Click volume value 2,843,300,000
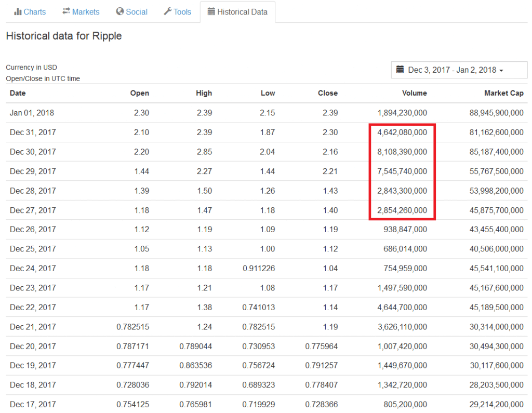The image size is (532, 413). tap(403, 191)
